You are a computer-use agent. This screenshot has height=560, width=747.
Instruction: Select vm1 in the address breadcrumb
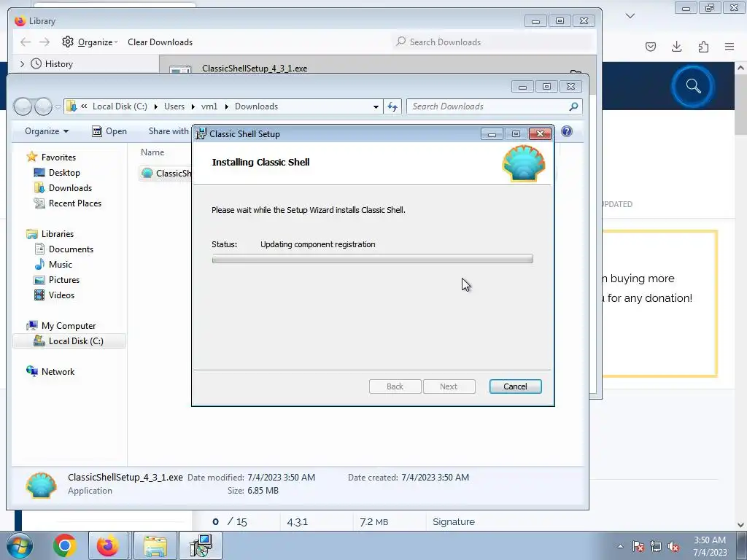tap(209, 106)
